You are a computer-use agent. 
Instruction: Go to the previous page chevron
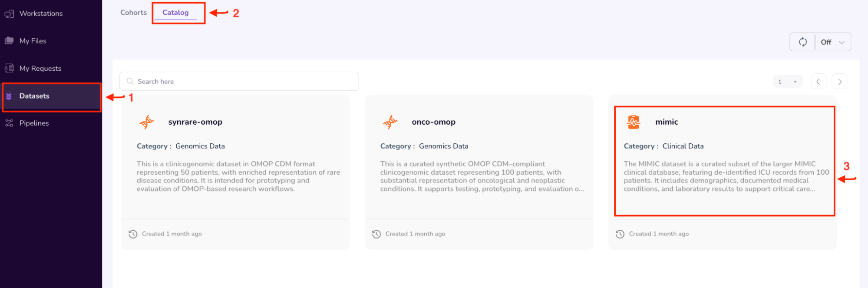pos(818,82)
